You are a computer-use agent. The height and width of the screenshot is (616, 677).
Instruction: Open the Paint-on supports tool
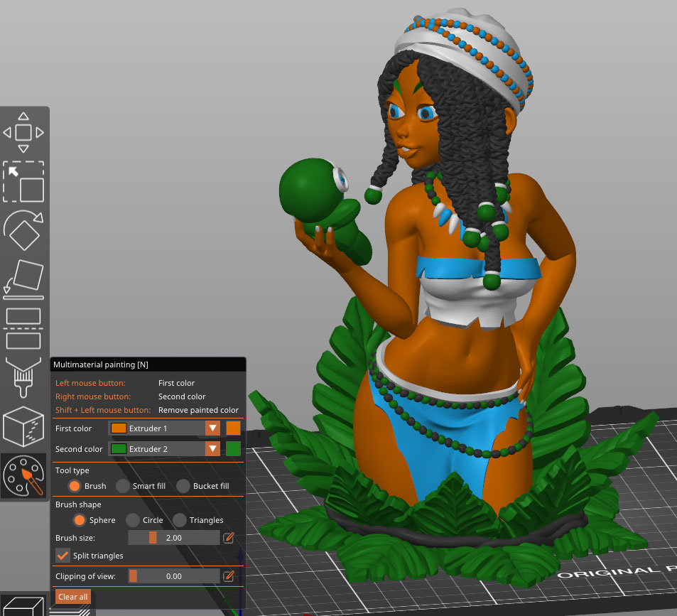pos(23,377)
